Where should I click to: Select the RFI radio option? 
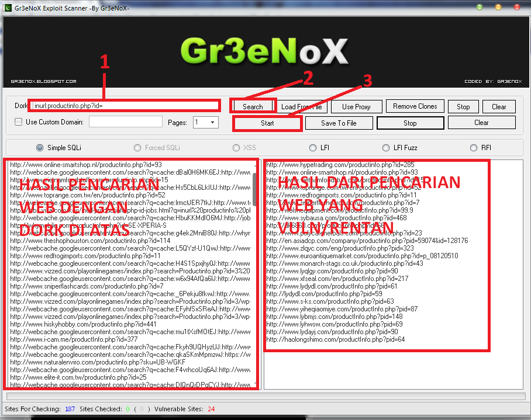click(474, 148)
